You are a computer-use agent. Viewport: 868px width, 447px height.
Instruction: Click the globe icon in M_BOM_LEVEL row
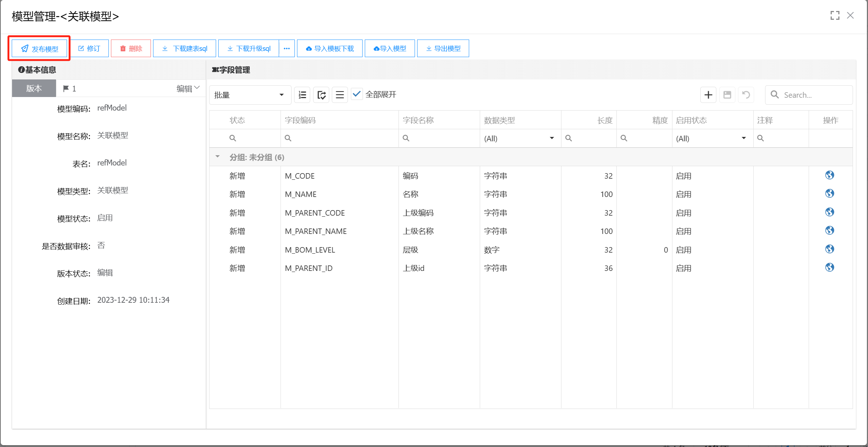tap(830, 249)
